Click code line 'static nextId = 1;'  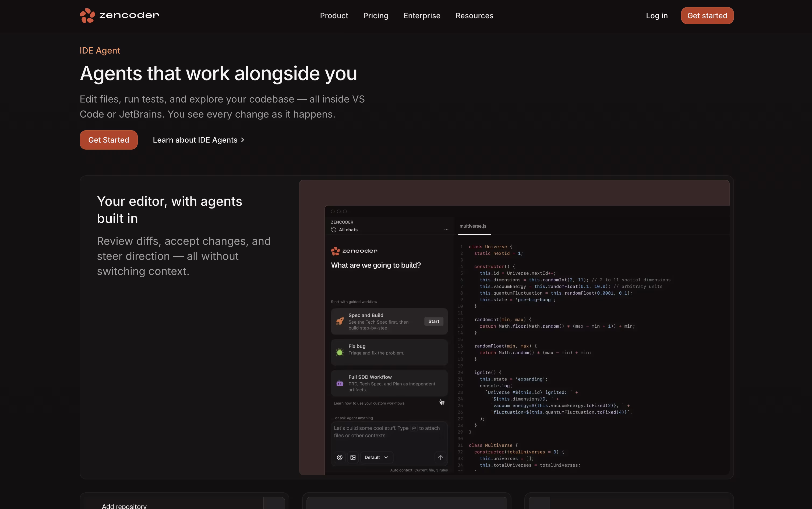click(x=498, y=253)
